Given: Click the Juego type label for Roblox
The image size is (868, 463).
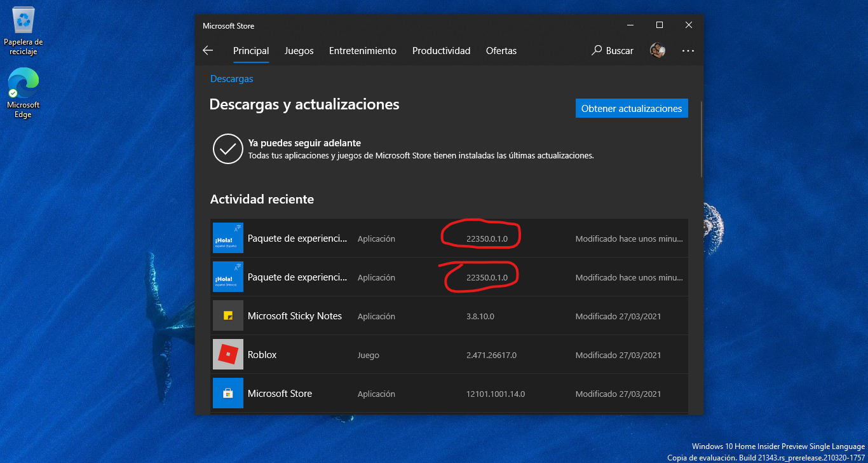Looking at the screenshot, I should click(369, 356).
